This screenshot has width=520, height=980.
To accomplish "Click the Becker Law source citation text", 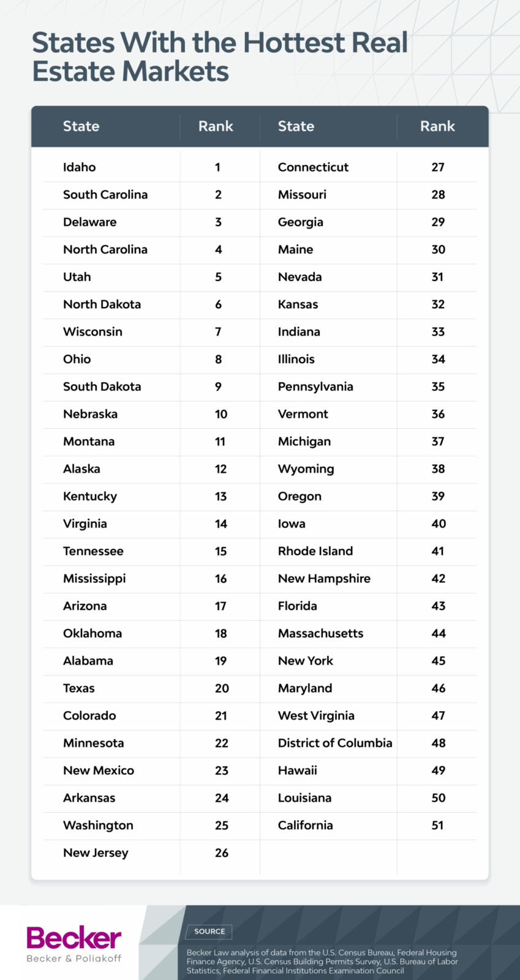I will [322, 961].
